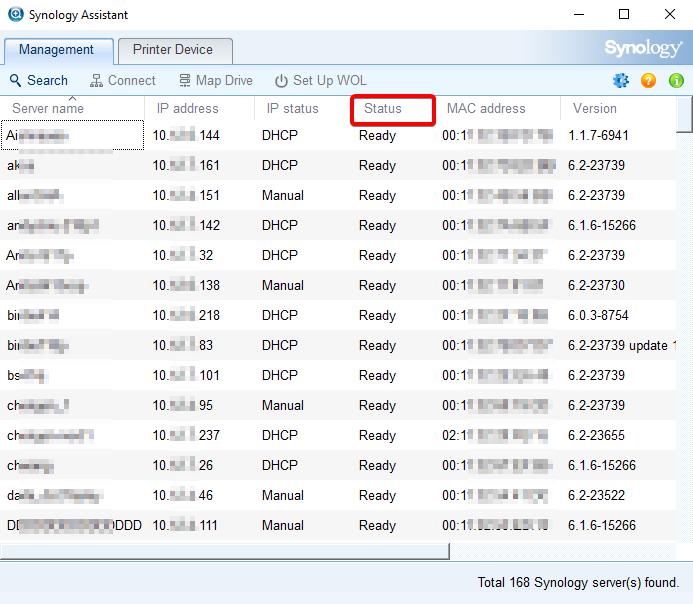Sort by the IP address column header
The image size is (693, 604).
[199, 108]
